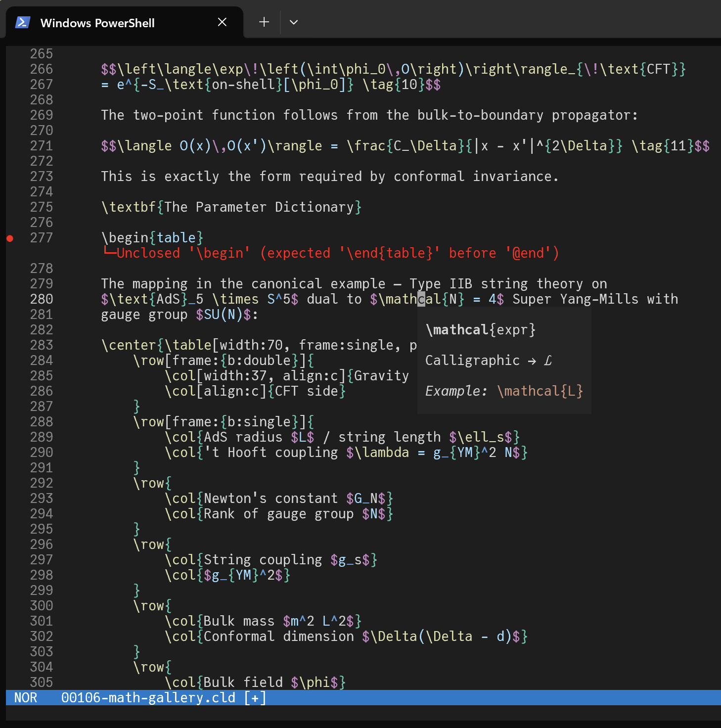Click the 00106-math-gallery.cld filename in status bar
Screen dimensions: 721x728
pos(148,698)
